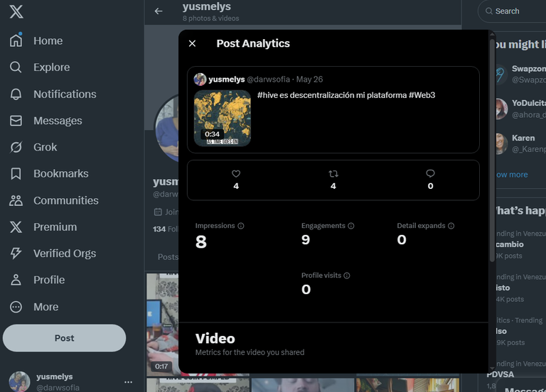Click the yusmelys account avatar at bottom-left
546x392 pixels.
19,381
